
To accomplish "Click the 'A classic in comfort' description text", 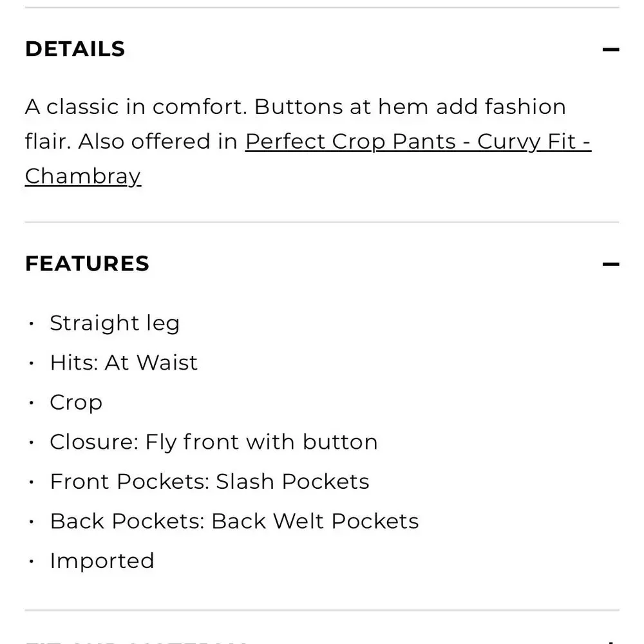I will [135, 107].
